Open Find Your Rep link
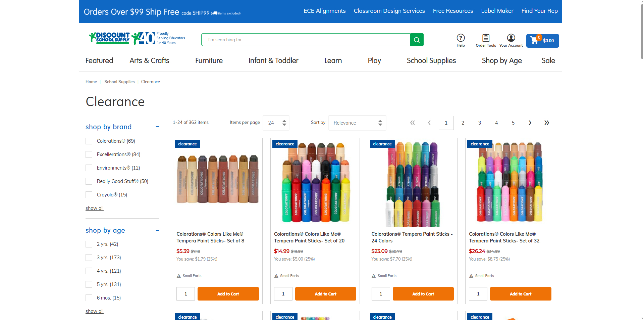The image size is (644, 320). click(539, 11)
